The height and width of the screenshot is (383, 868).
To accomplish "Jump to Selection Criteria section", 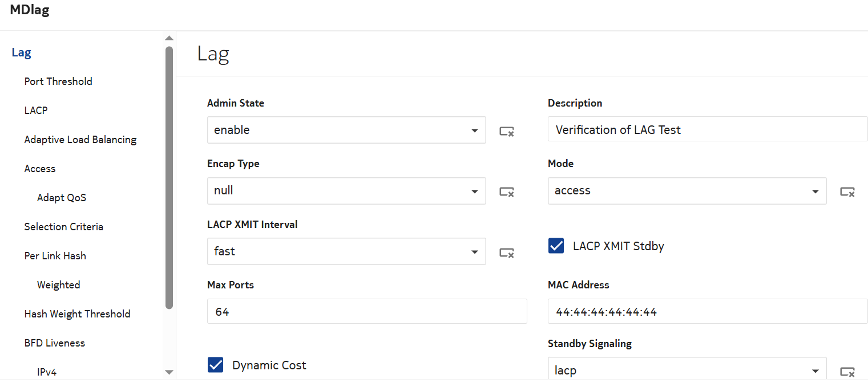I will [x=64, y=227].
